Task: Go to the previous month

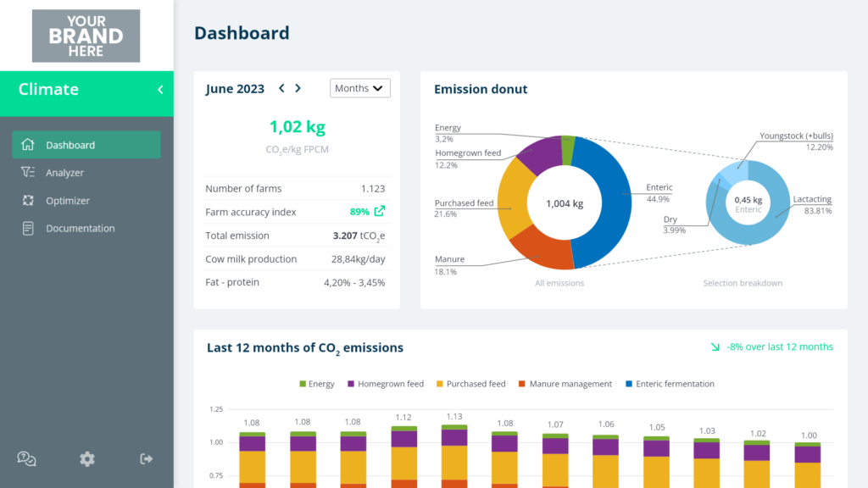Action: pos(281,88)
